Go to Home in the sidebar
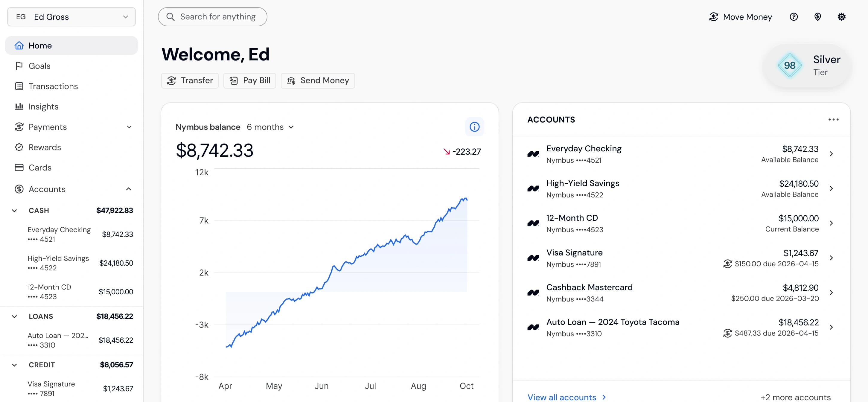Viewport: 868px width, 402px height. coord(71,45)
